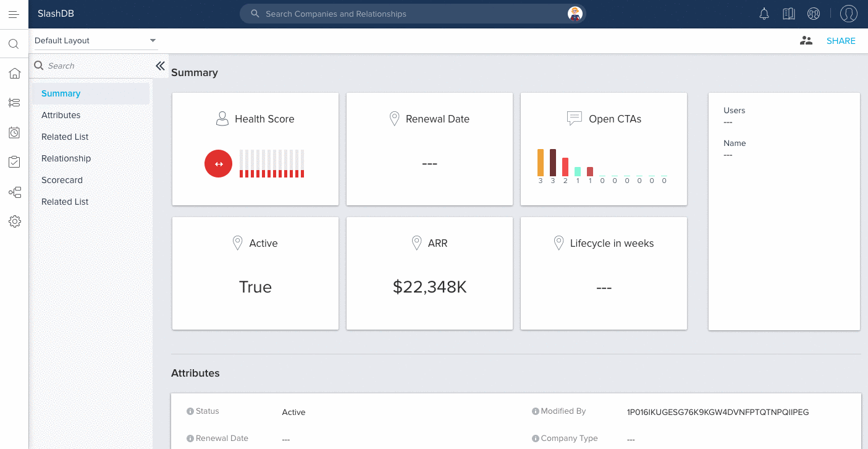The image size is (868, 449).
Task: Open the hierarchy tree icon in sidebar
Action: click(14, 192)
